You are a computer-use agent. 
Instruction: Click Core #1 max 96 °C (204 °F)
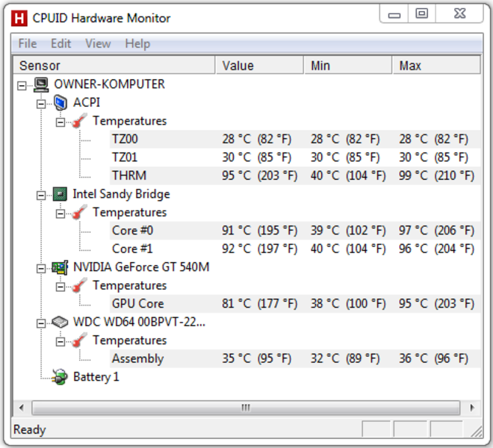tap(436, 249)
